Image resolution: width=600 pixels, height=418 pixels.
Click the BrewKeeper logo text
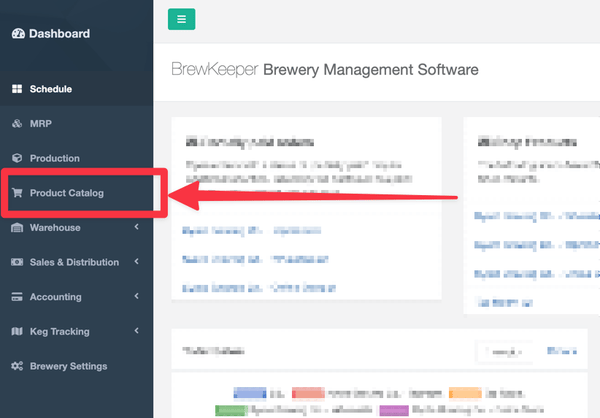(215, 69)
